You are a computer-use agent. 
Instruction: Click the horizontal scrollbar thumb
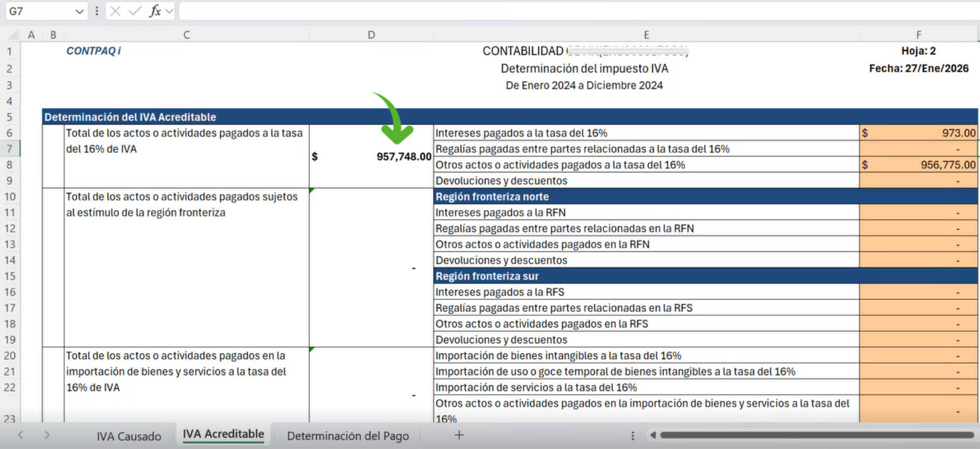pos(817,435)
